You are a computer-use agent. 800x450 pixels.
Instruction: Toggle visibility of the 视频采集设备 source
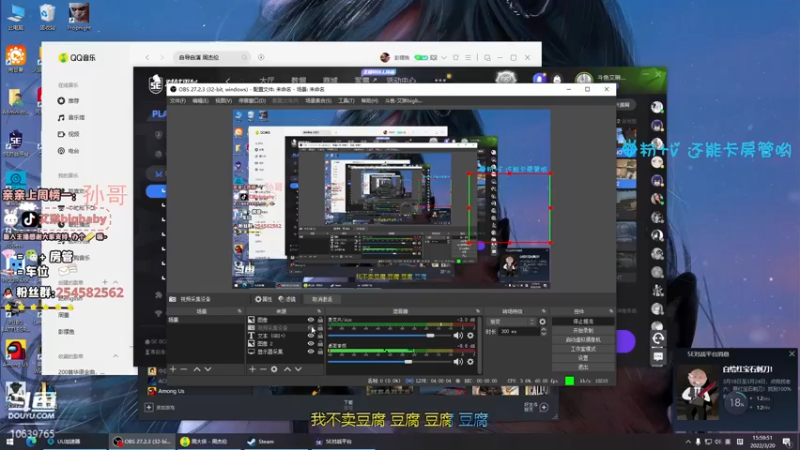[311, 328]
